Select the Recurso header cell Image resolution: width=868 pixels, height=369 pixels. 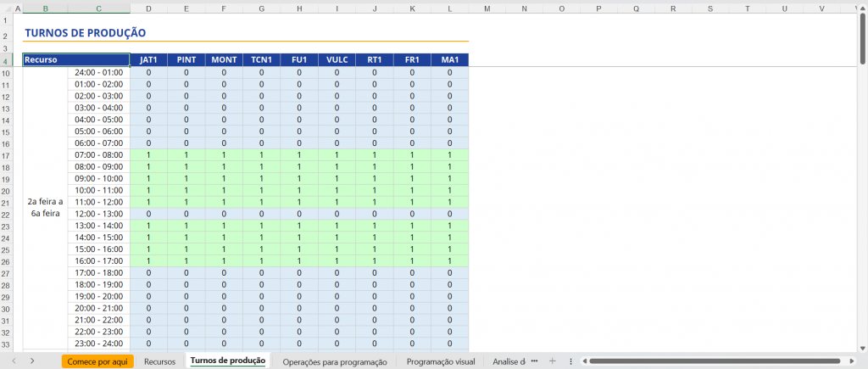pos(75,60)
